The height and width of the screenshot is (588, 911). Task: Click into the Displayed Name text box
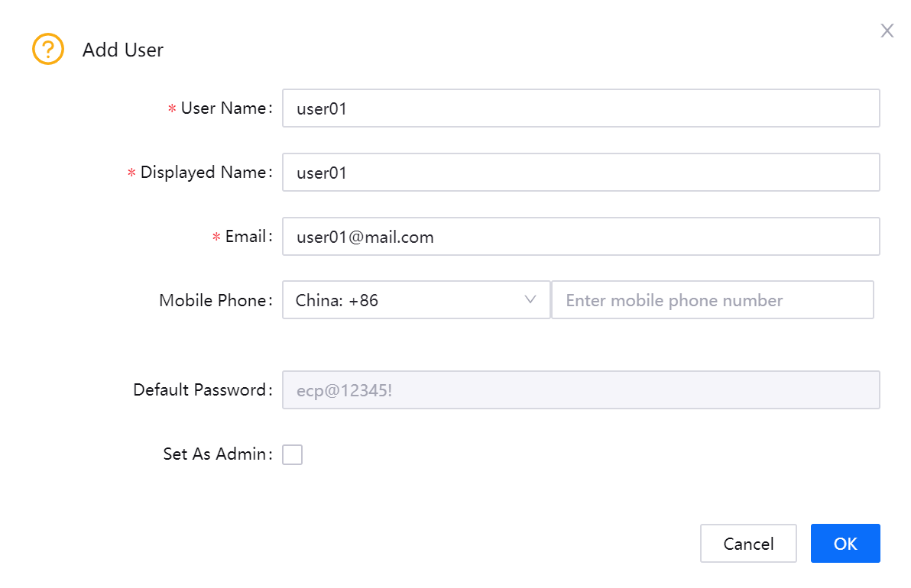(x=580, y=173)
